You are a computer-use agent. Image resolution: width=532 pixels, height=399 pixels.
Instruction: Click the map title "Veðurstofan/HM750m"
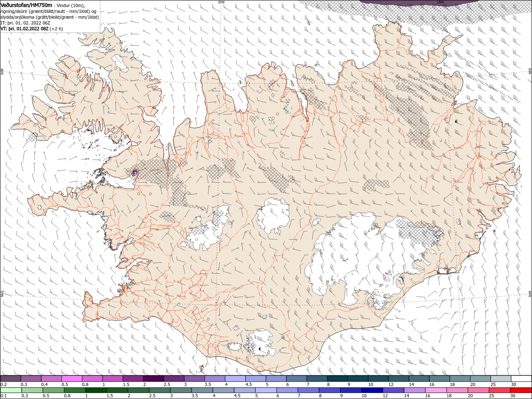point(26,5)
